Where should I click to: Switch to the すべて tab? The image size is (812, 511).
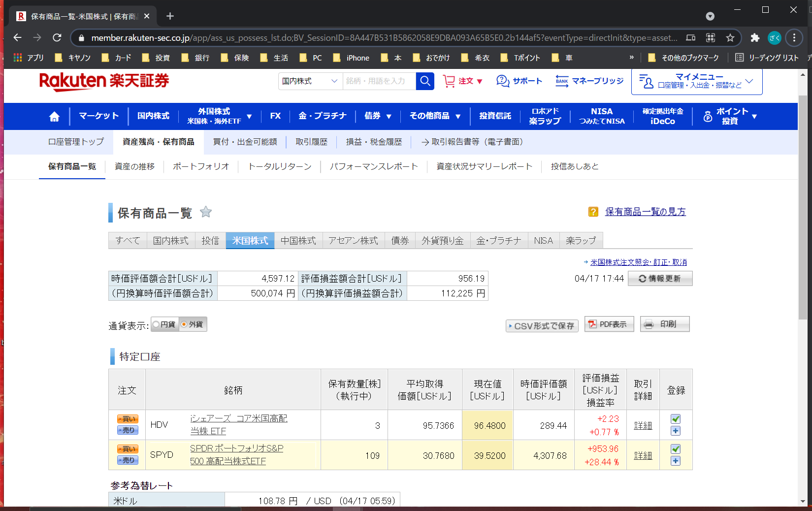point(128,241)
